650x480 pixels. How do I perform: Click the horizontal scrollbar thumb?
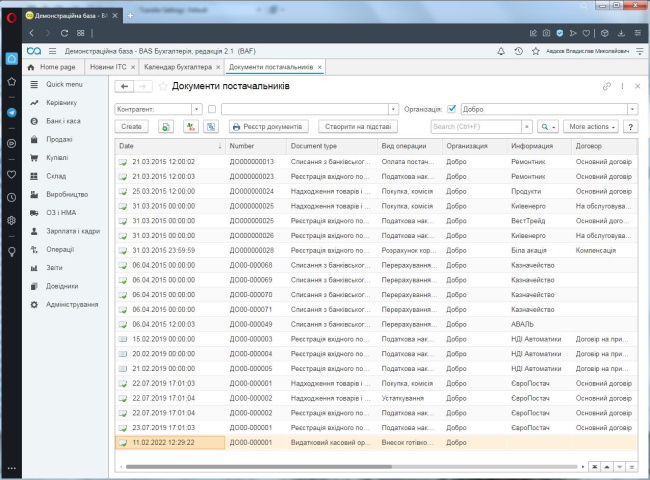pyautogui.click(x=259, y=467)
